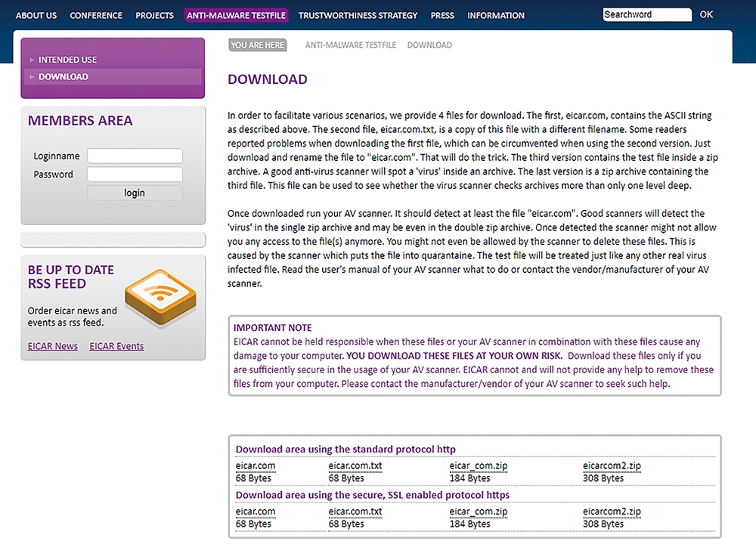
Task: Focus the Searchword search field
Action: [647, 15]
